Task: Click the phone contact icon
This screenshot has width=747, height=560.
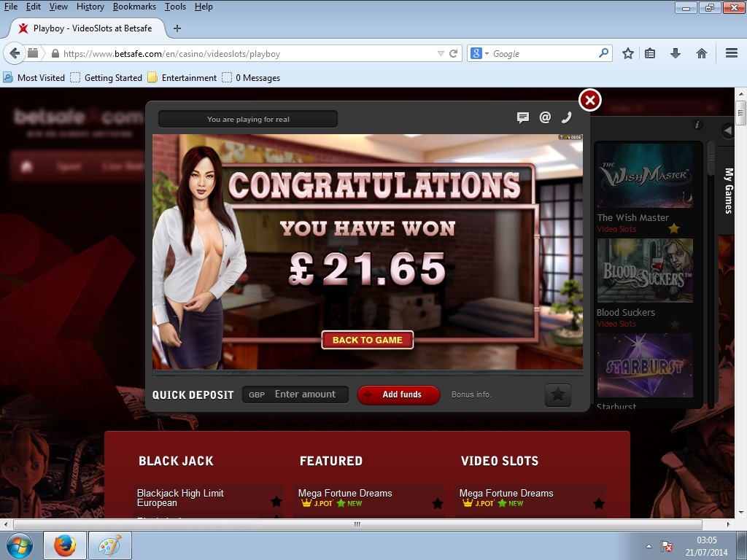Action: pos(566,117)
